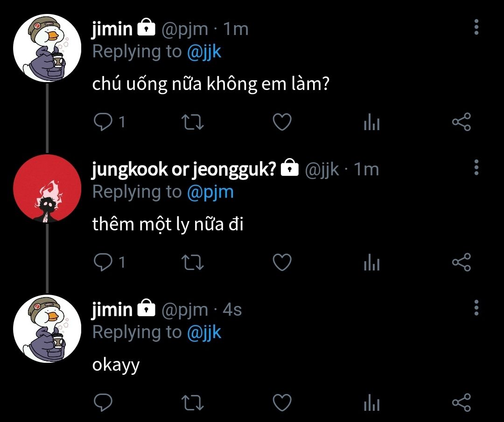Retweet jimin's "chú uống nữa" tweet
The image size is (504, 422).
coord(192,123)
